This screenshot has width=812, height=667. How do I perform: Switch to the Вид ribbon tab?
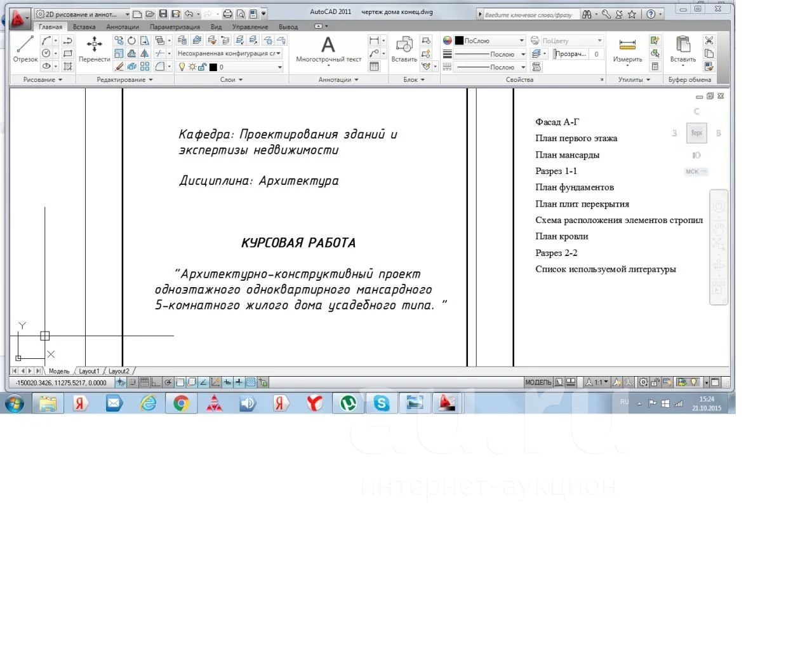216,27
